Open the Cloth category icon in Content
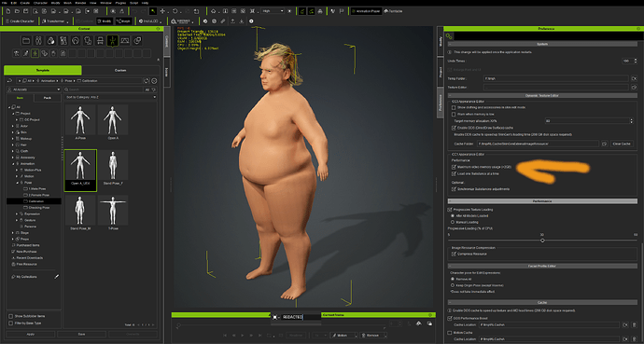The width and height of the screenshot is (644, 344). (x=88, y=40)
